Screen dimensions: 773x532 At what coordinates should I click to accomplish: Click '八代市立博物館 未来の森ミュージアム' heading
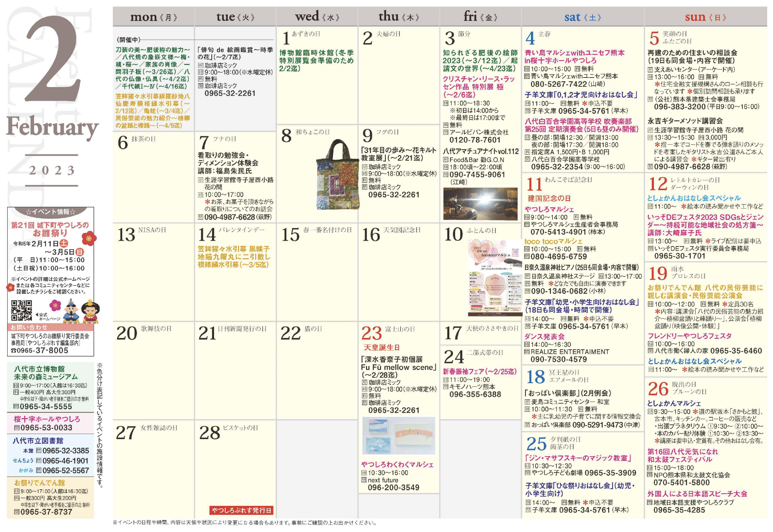tap(46, 373)
